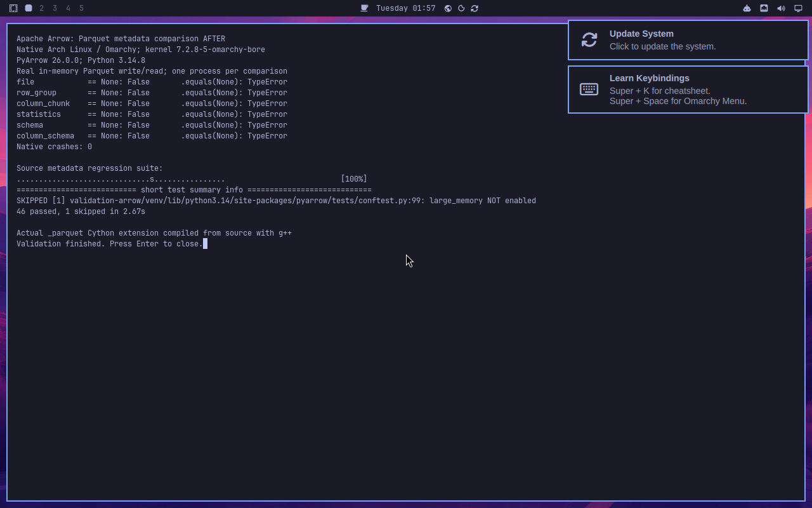Click the 'Click to update the system.' text

tap(662, 46)
